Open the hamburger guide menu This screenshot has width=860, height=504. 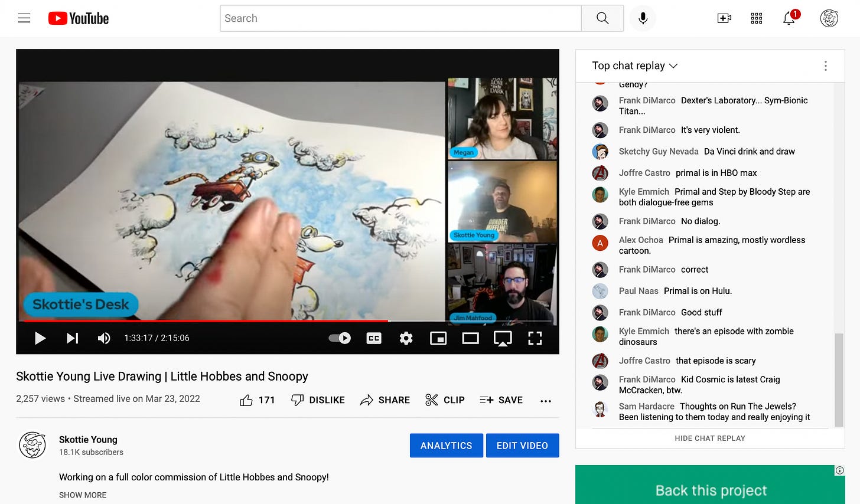pos(24,18)
